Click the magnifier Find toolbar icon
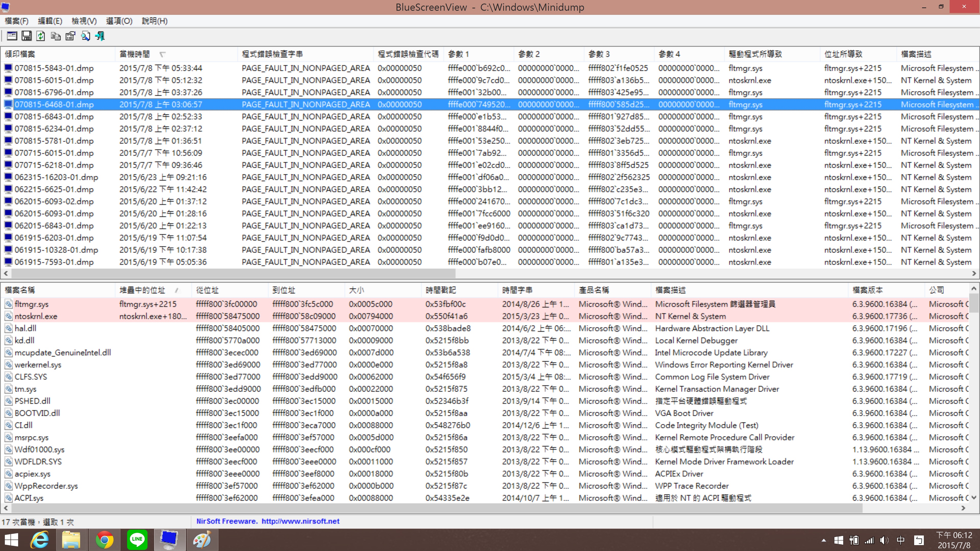 click(x=85, y=36)
